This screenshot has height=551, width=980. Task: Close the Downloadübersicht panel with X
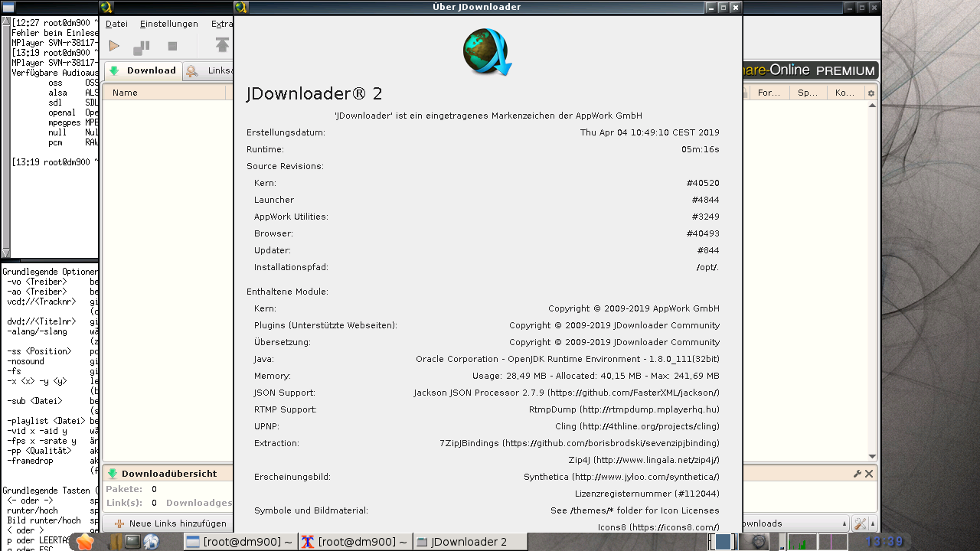pos(869,474)
